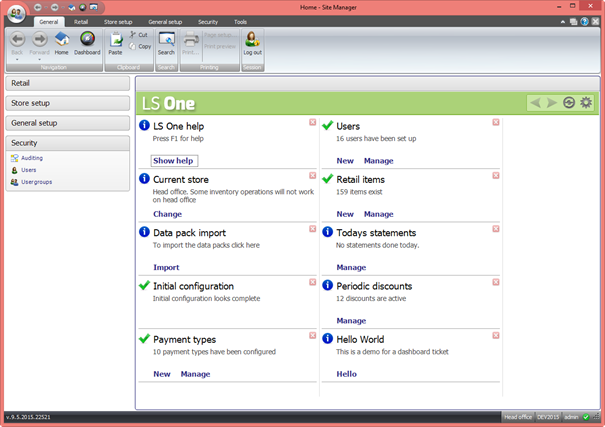Click admin user in the status bar

point(571,417)
